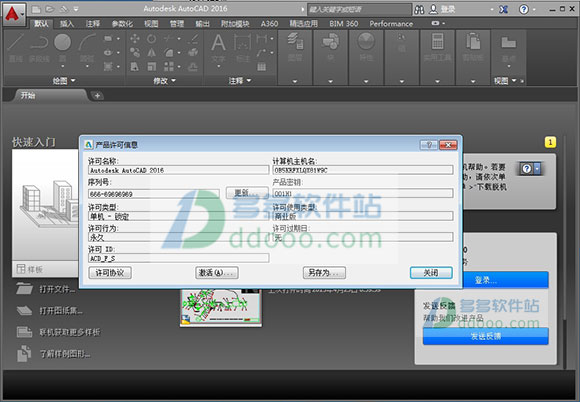The width and height of the screenshot is (580, 402).
Task: Select the Rotate modify tool
Action: (x=151, y=38)
